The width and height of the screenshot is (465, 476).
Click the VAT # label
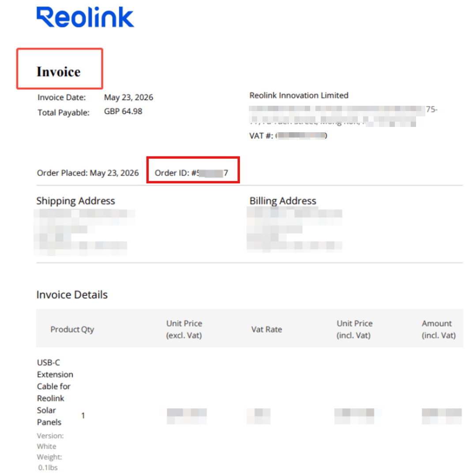click(x=261, y=136)
